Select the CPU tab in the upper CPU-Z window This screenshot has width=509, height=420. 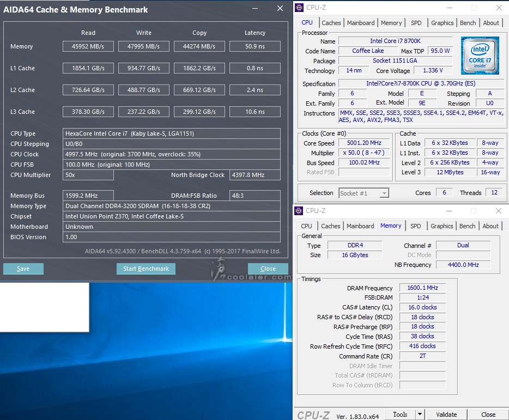pos(307,22)
